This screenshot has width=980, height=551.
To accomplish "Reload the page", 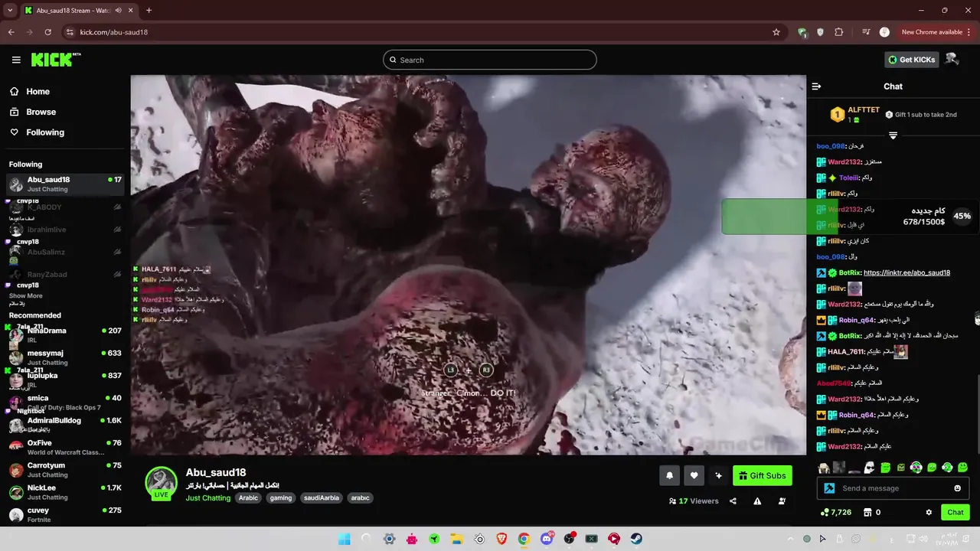I will [x=47, y=32].
